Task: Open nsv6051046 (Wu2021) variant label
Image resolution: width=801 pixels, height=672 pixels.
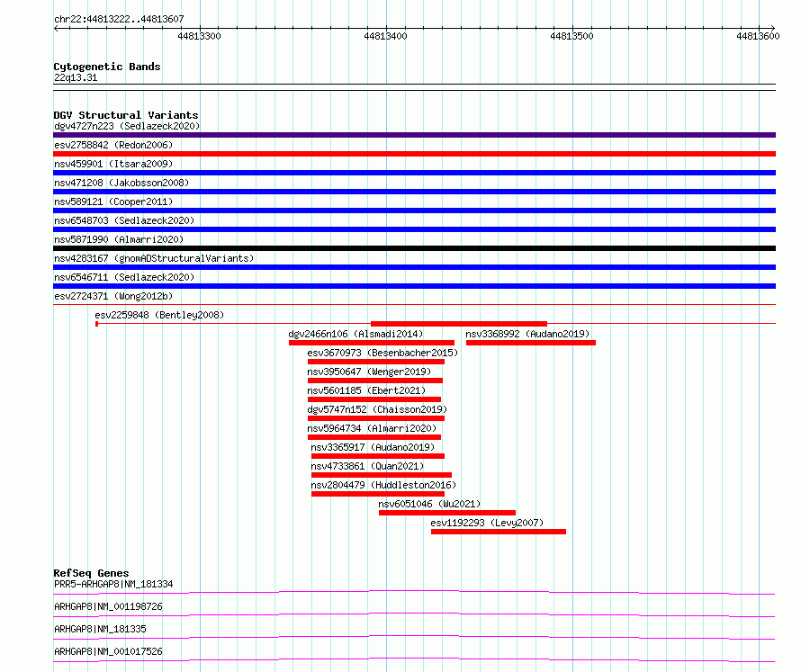Action: coord(429,504)
